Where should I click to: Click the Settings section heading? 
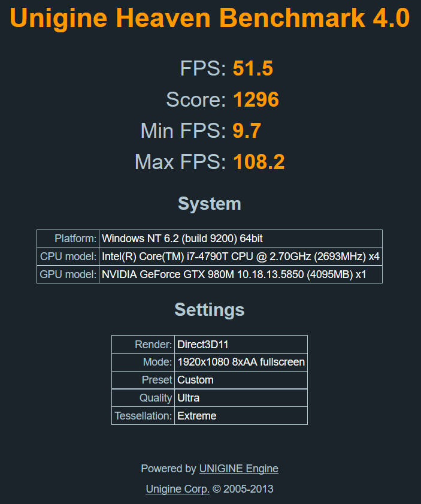pyautogui.click(x=210, y=310)
